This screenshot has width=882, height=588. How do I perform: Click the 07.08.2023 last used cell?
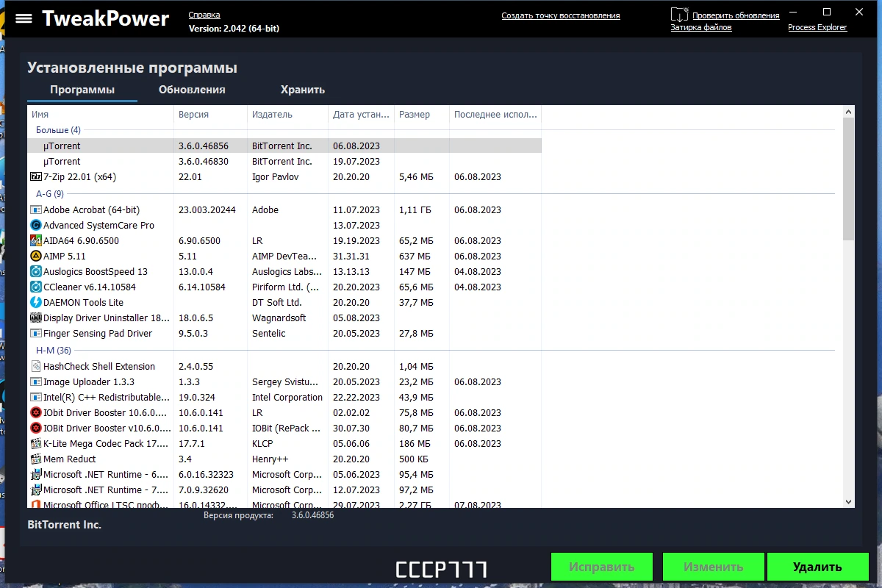[478, 505]
